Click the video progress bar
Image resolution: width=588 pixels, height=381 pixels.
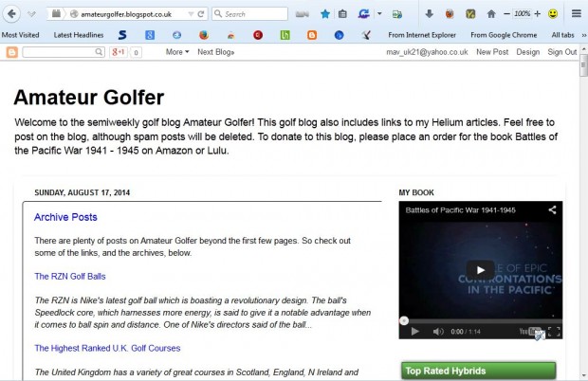481,321
